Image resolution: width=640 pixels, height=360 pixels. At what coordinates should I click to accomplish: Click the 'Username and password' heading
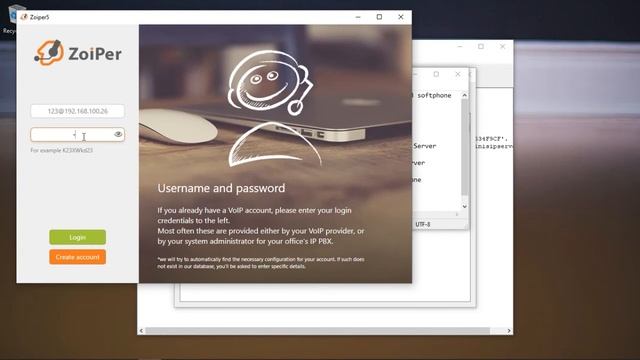pyautogui.click(x=221, y=188)
